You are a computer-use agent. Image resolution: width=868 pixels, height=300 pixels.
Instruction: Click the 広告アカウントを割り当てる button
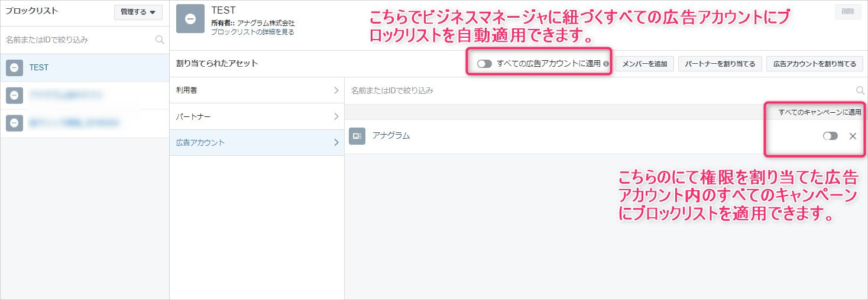[x=814, y=64]
